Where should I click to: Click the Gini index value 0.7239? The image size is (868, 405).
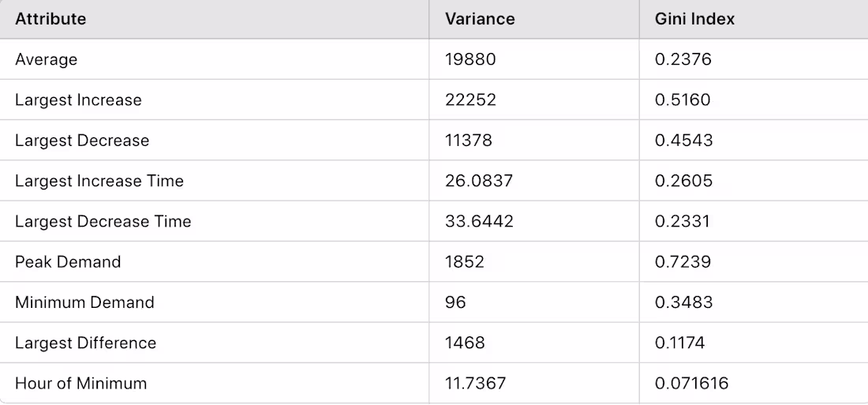[x=683, y=261]
